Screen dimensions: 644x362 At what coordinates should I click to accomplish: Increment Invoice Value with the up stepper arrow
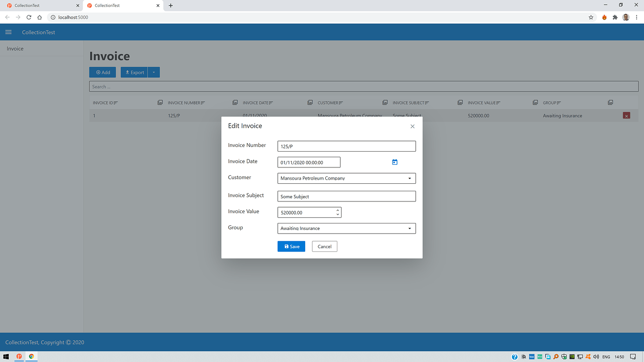click(x=337, y=210)
